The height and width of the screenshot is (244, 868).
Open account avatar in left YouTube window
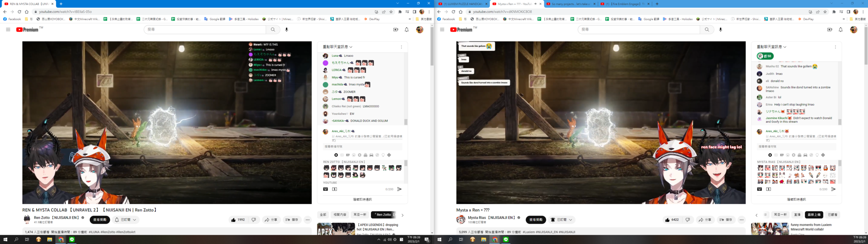click(x=420, y=30)
